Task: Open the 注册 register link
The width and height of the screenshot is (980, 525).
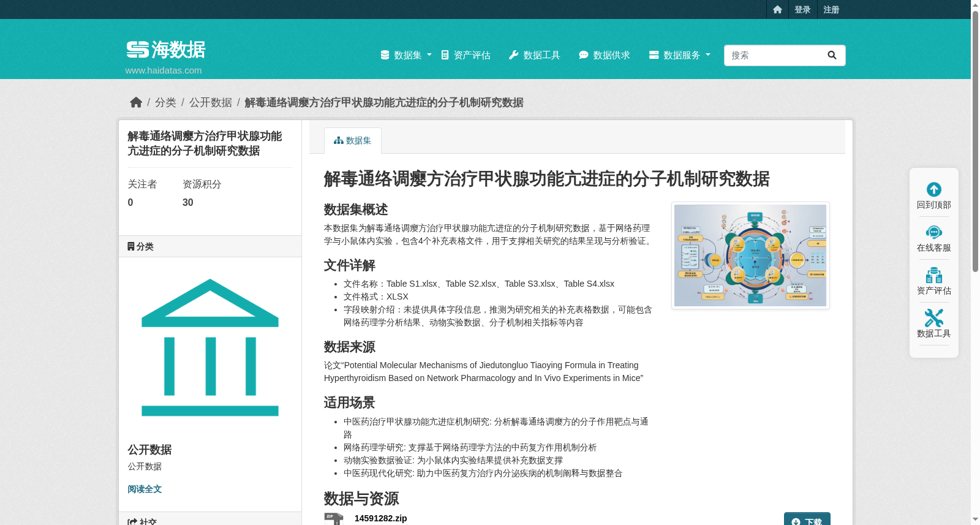Action: [831, 9]
